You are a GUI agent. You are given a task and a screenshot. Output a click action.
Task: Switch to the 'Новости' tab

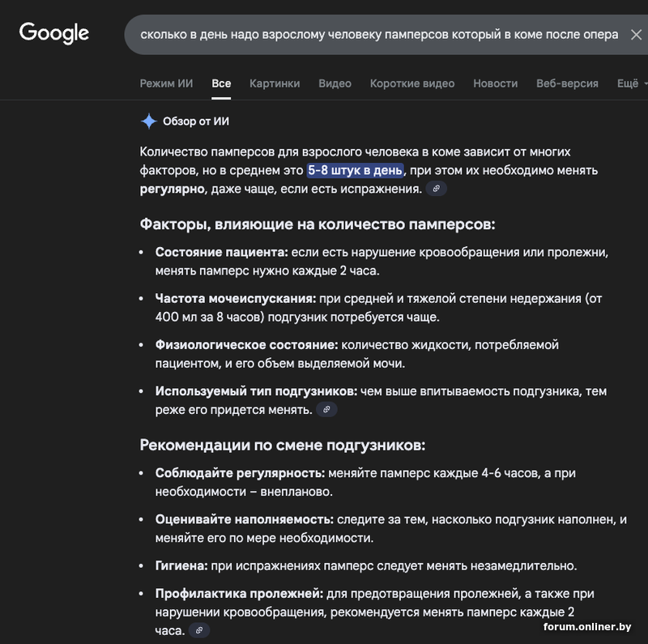495,83
